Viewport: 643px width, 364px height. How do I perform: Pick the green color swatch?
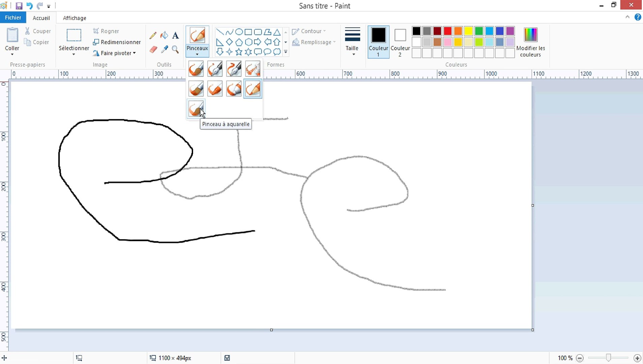[x=479, y=31]
